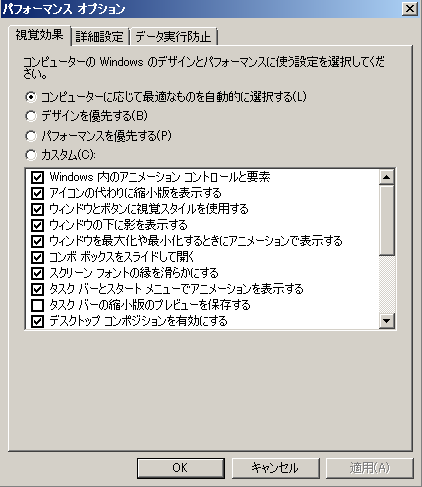Open the データ実行防止 tab

[x=173, y=37]
